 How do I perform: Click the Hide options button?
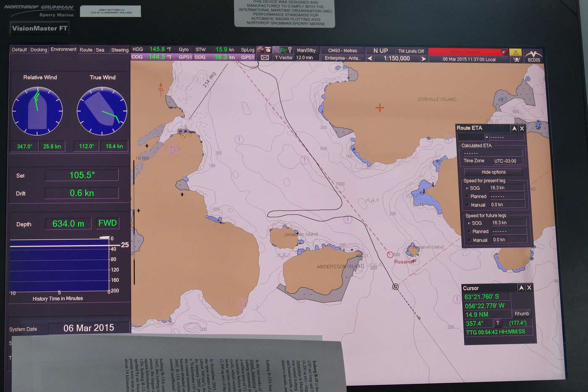coord(493,172)
